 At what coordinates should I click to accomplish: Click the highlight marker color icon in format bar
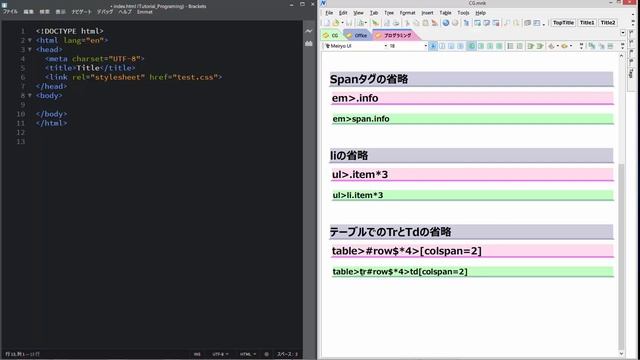[x=564, y=46]
